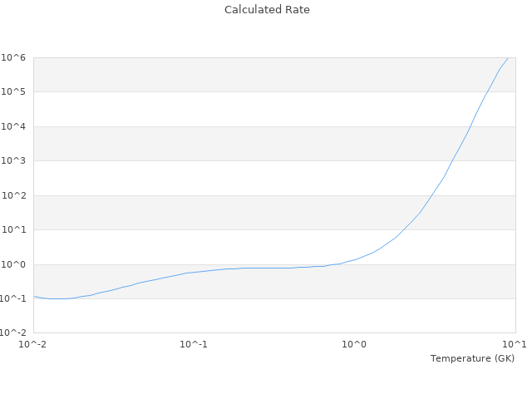
Task: Click the 10^1 y-axis tick label
Action: coord(15,229)
